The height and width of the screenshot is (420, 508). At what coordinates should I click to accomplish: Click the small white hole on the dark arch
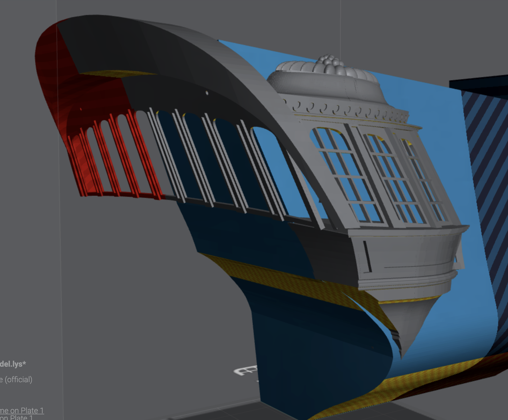coord(207,93)
